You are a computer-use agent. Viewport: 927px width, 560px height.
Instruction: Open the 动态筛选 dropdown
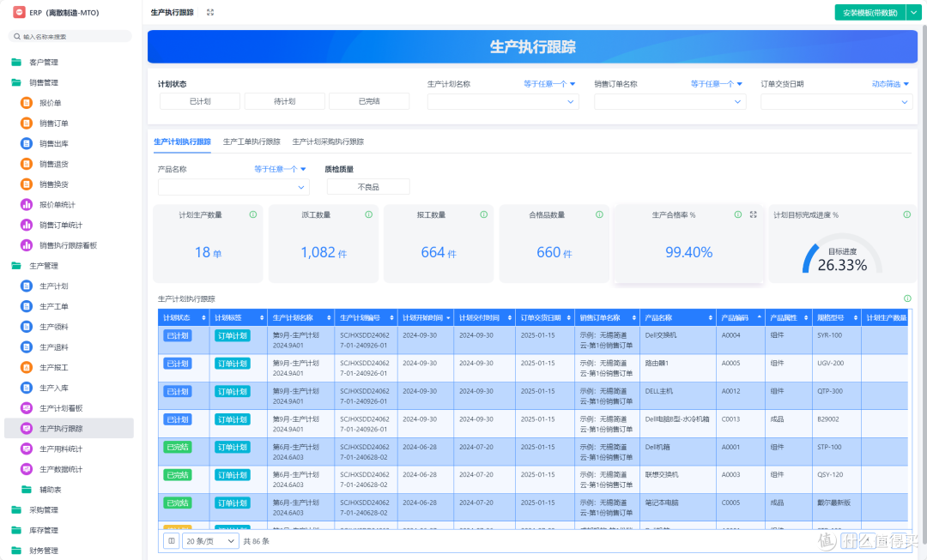click(890, 84)
